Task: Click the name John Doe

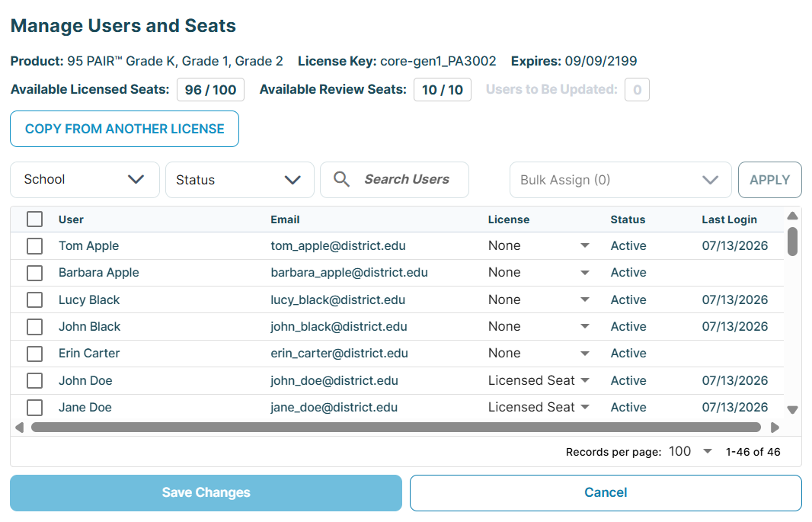Action: point(85,380)
